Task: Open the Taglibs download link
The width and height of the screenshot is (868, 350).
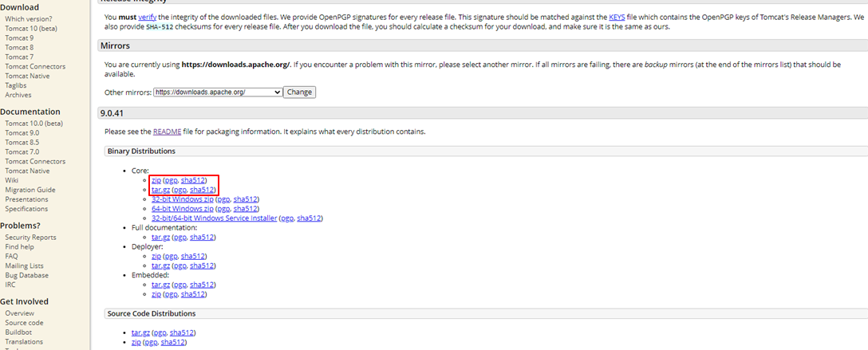Action: tap(17, 85)
